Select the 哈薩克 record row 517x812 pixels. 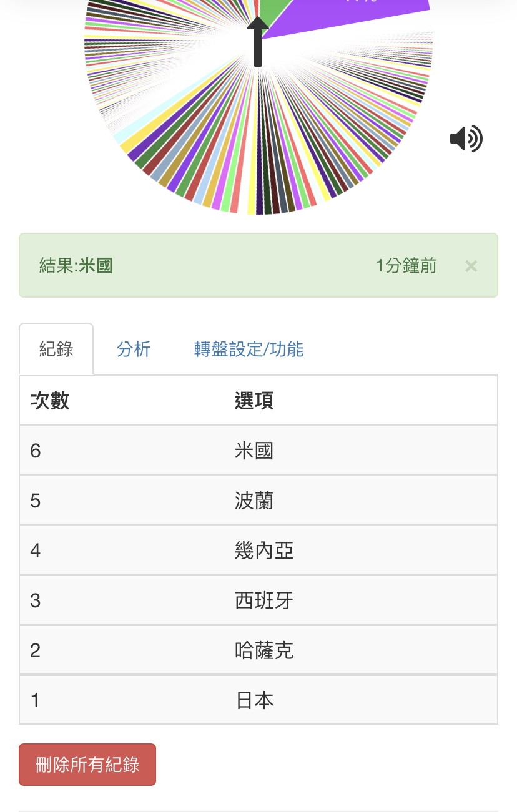tap(258, 650)
